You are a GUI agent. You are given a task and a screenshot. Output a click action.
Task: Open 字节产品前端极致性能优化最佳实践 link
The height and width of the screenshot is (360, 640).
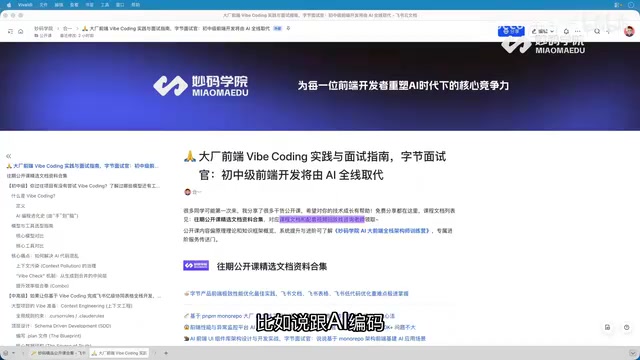tap(299, 293)
